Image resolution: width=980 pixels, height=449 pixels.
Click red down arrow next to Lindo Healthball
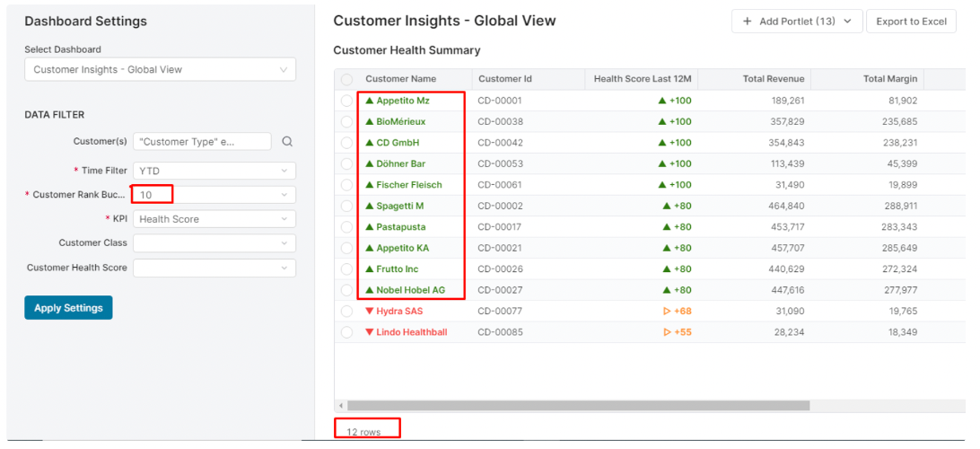[370, 332]
